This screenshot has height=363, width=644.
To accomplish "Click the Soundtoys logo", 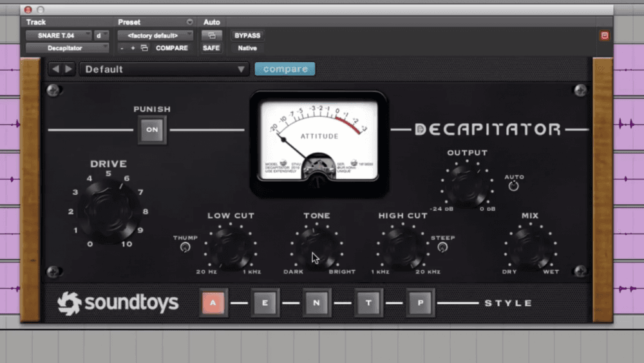I will pyautogui.click(x=118, y=304).
